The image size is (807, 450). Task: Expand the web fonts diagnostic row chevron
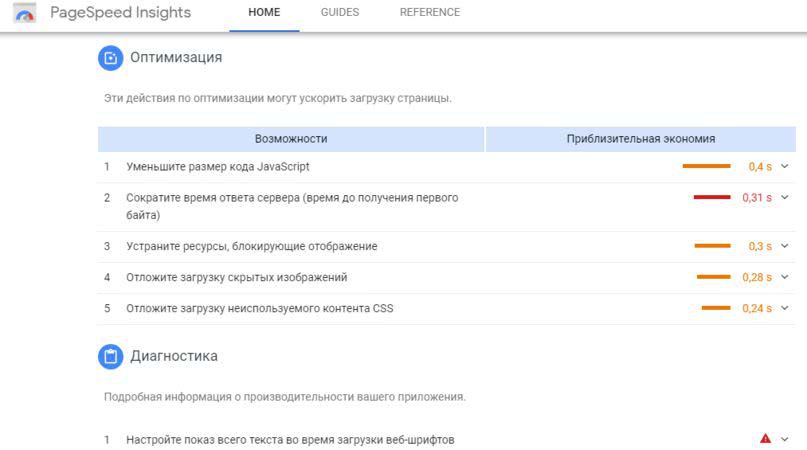point(785,439)
